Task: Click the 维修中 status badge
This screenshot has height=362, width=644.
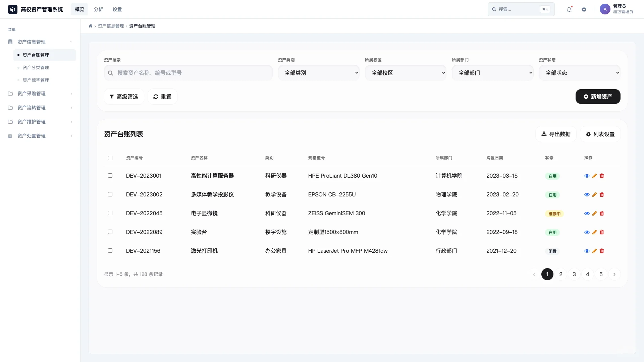Action: (554, 213)
